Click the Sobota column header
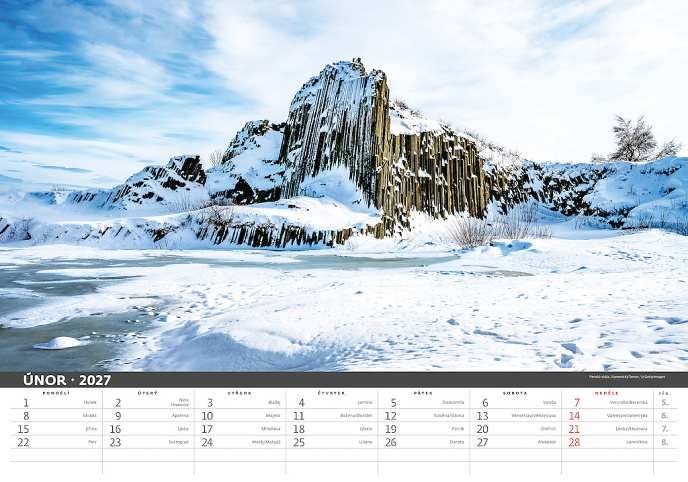The height and width of the screenshot is (482, 688). [516, 393]
